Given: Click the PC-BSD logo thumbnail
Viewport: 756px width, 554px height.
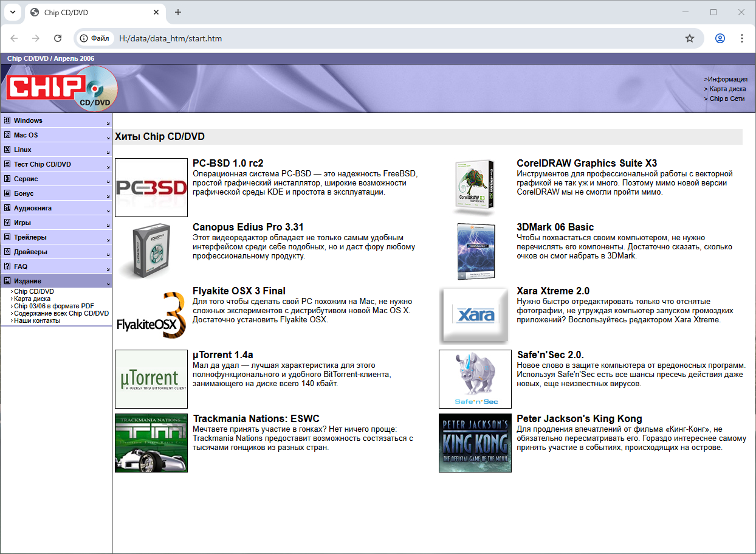Looking at the screenshot, I should (x=151, y=187).
